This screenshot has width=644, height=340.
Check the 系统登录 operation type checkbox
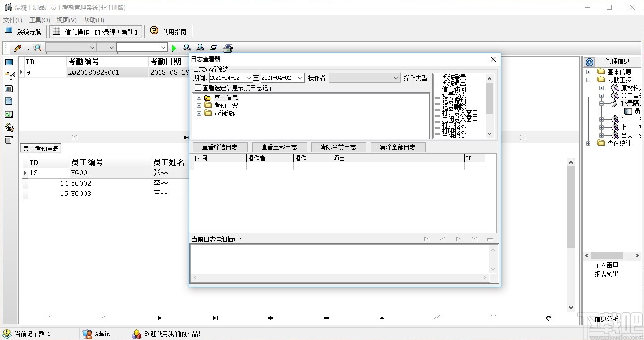pos(437,77)
